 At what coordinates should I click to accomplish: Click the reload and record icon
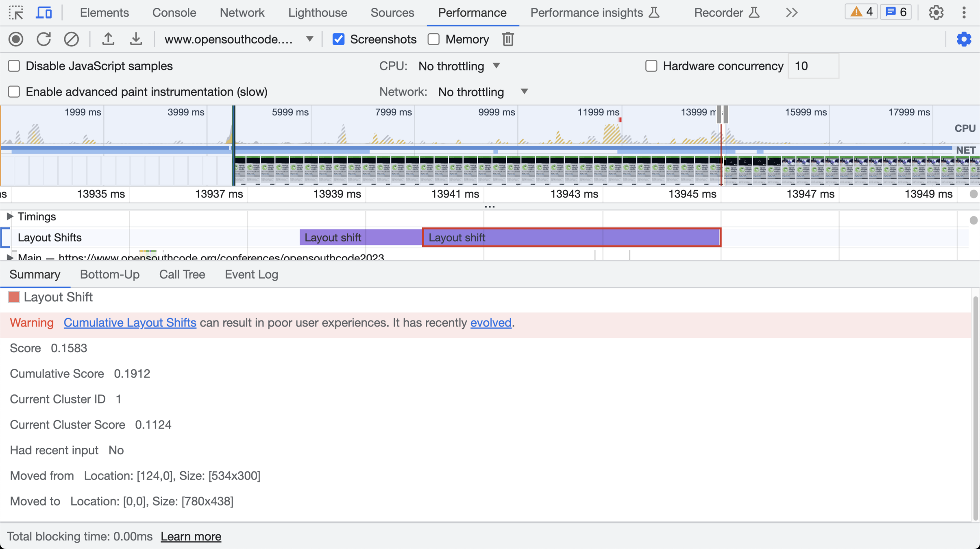(x=44, y=39)
